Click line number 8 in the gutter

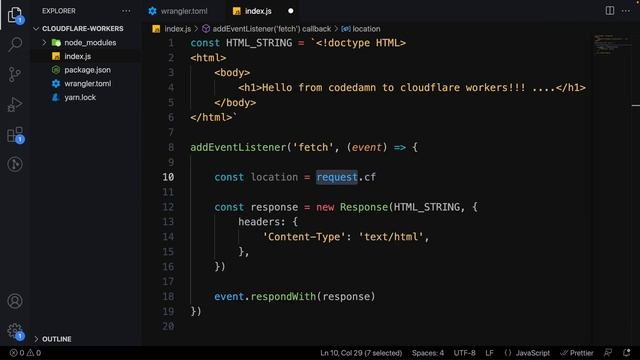(x=171, y=147)
